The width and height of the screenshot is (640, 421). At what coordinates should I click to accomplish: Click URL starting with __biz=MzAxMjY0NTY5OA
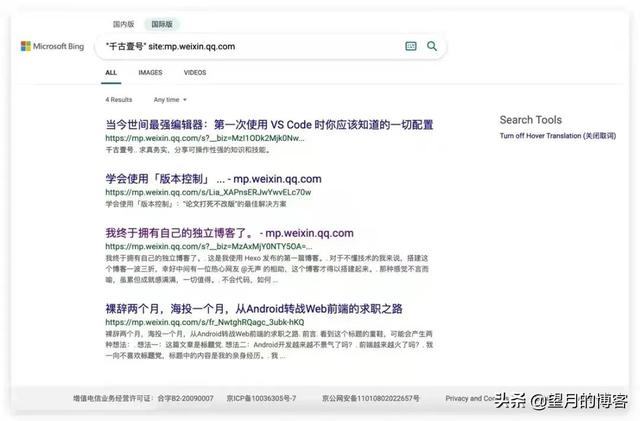click(x=209, y=247)
